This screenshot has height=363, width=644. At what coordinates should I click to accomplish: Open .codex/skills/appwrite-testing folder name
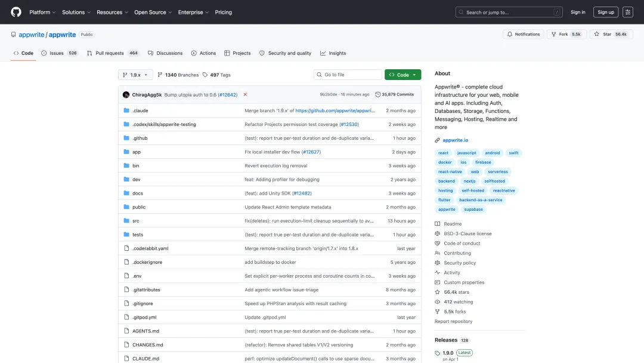click(165, 124)
